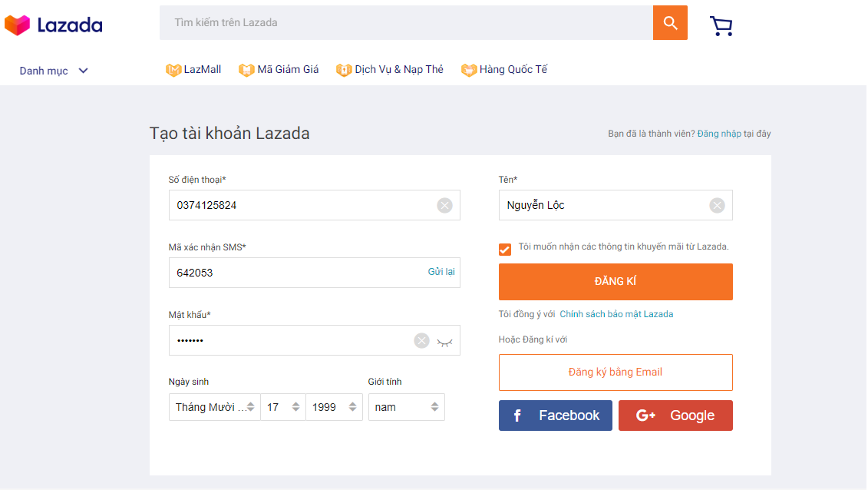
Task: Open Dịch Vụ & Nạp Thẻ menu link
Action: (399, 69)
